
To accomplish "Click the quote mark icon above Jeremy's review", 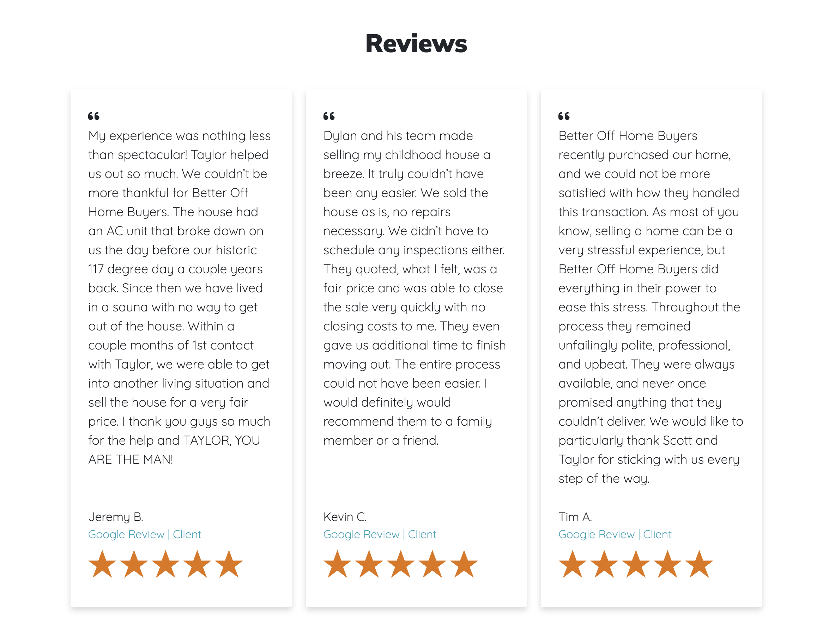I will [94, 116].
